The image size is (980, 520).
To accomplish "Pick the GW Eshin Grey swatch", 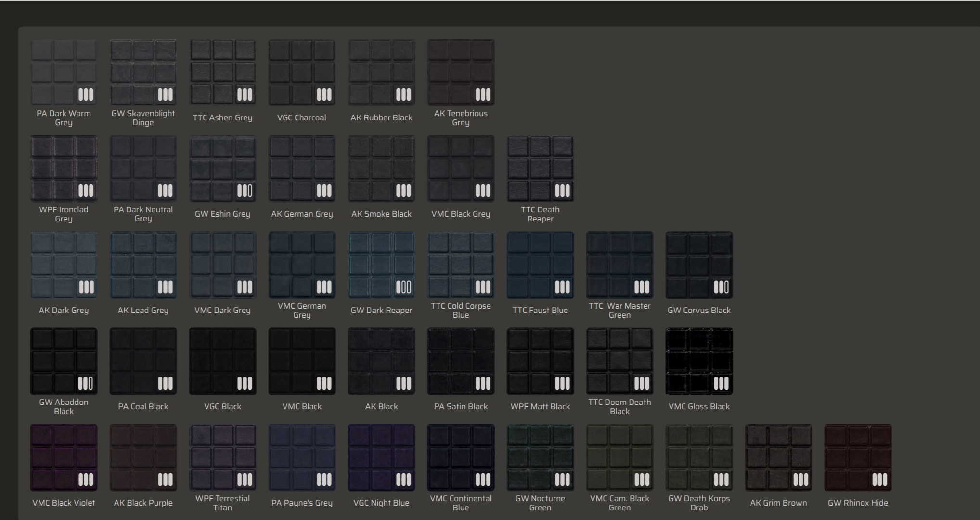I will pyautogui.click(x=222, y=169).
